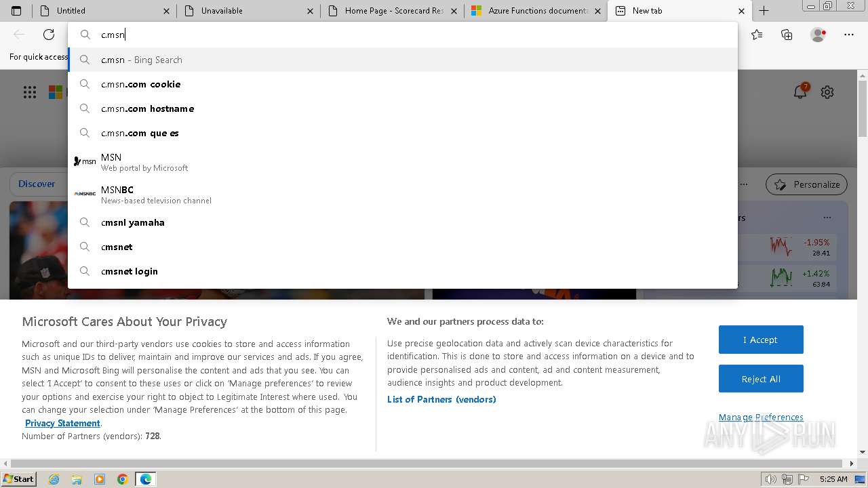
Task: Click the browser Refresh button
Action: click(x=49, y=35)
